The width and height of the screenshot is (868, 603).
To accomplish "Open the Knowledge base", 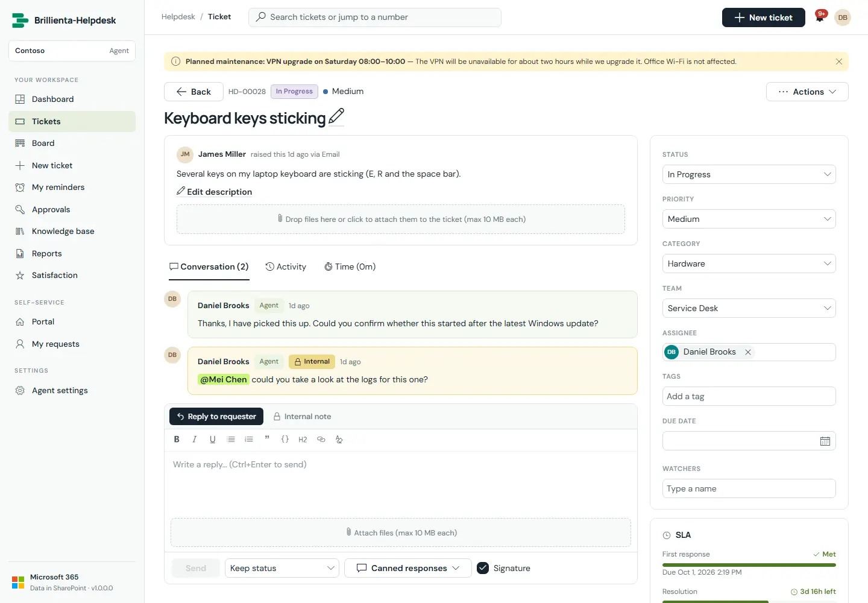I will [x=72, y=231].
